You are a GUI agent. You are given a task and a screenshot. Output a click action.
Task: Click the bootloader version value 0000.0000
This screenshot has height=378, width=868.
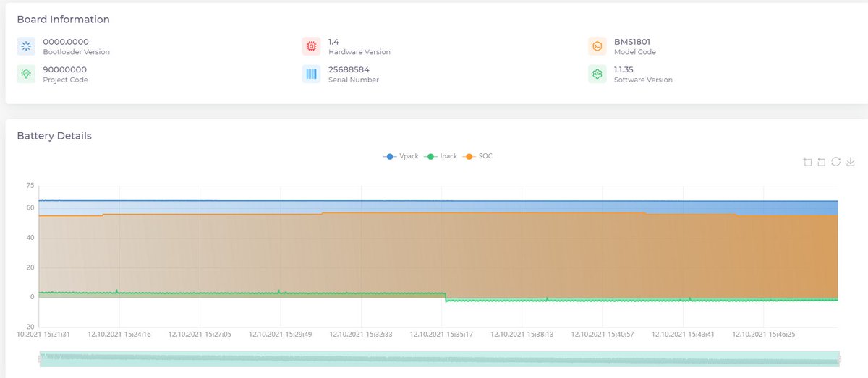66,42
